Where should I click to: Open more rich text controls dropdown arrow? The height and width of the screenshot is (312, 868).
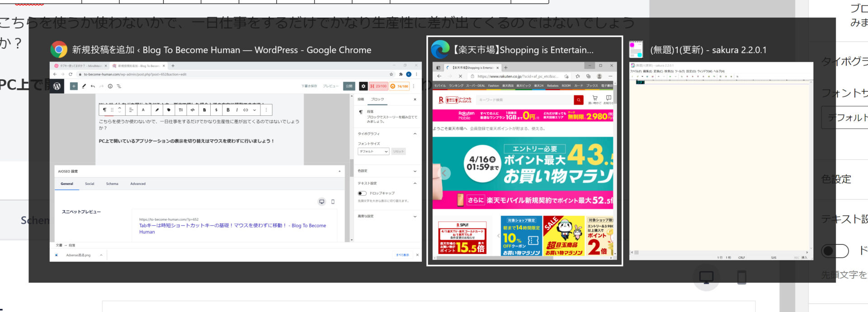pos(255,110)
